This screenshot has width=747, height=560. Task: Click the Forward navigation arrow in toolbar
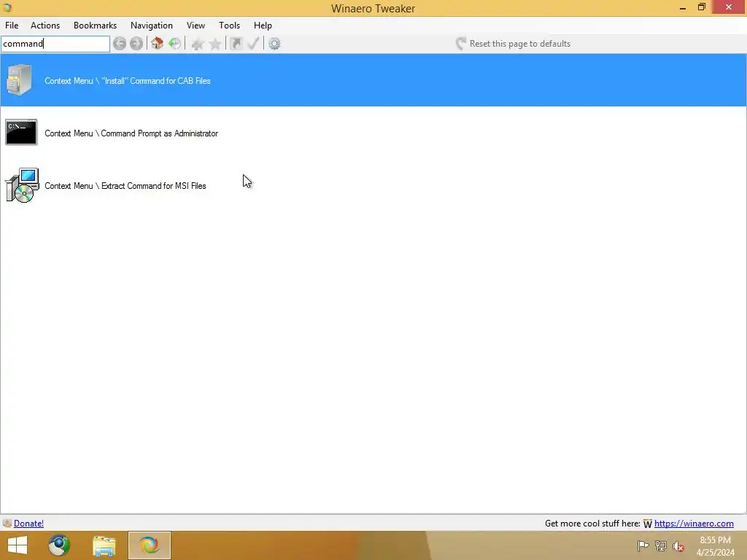136,44
